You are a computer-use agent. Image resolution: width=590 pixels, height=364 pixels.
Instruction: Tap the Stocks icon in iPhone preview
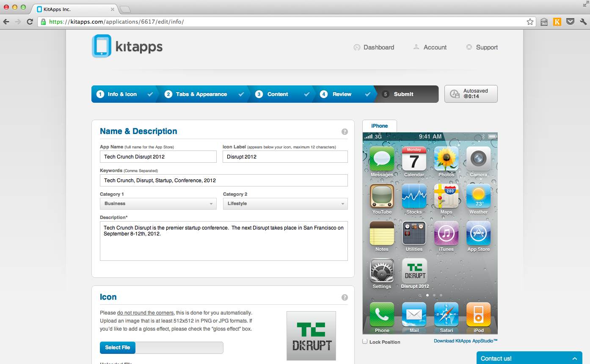[414, 196]
